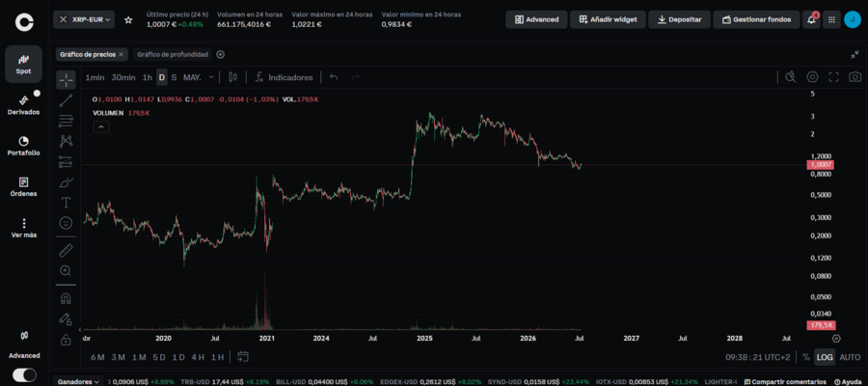Viewport: 868px width, 386px height.
Task: Redo the chart action
Action: 355,77
